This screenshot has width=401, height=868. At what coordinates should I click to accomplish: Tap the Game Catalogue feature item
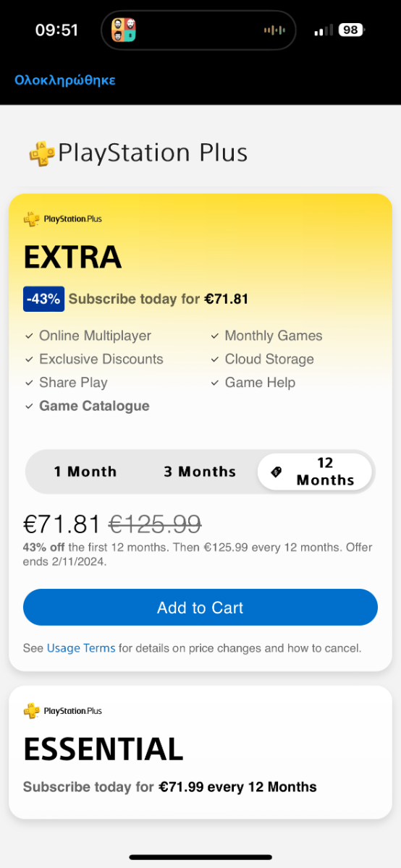coord(94,406)
